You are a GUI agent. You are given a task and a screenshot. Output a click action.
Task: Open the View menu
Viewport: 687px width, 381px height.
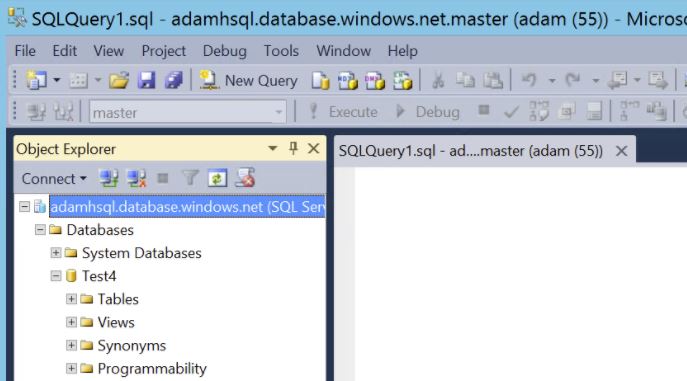[x=108, y=51]
